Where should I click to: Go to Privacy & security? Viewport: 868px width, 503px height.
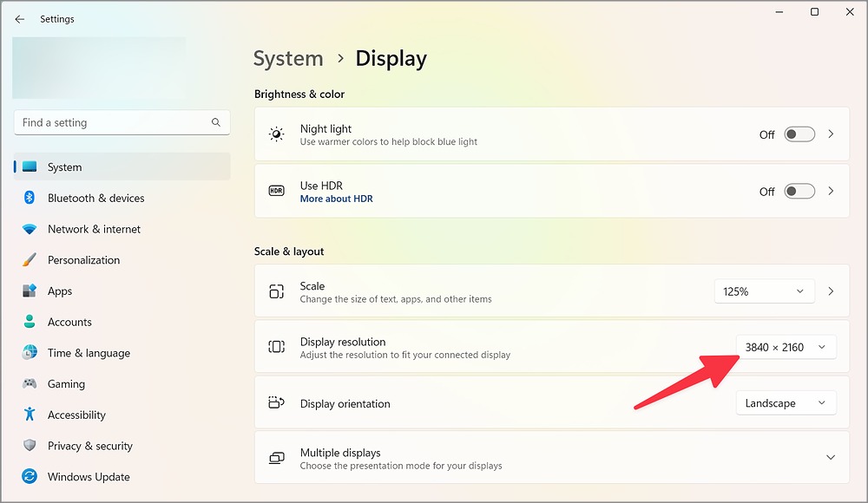point(122,446)
